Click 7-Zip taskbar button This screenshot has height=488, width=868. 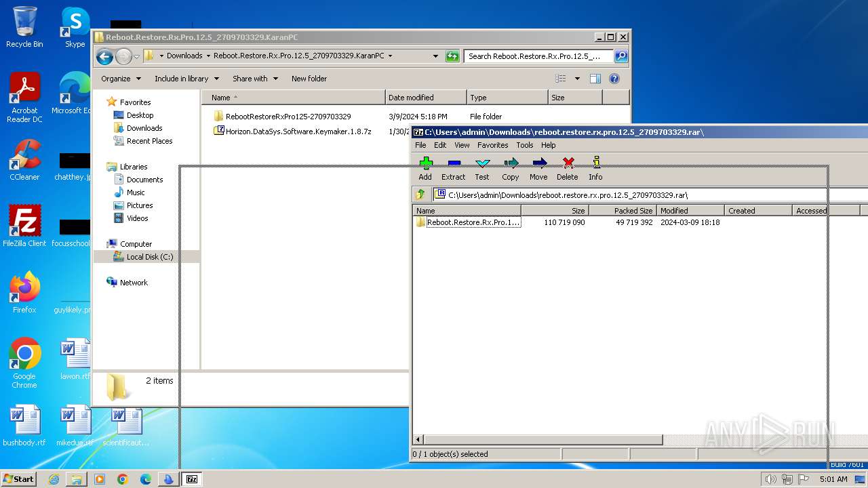(192, 479)
